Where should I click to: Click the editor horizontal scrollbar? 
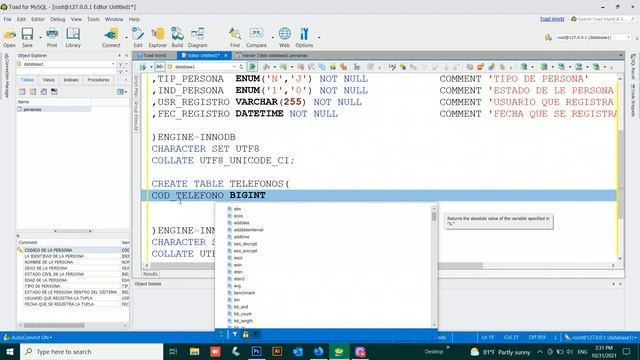tap(380, 266)
